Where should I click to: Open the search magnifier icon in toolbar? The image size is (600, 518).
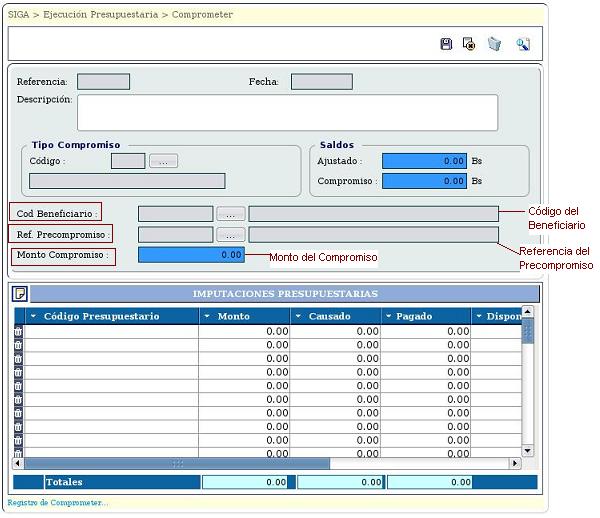(x=522, y=45)
